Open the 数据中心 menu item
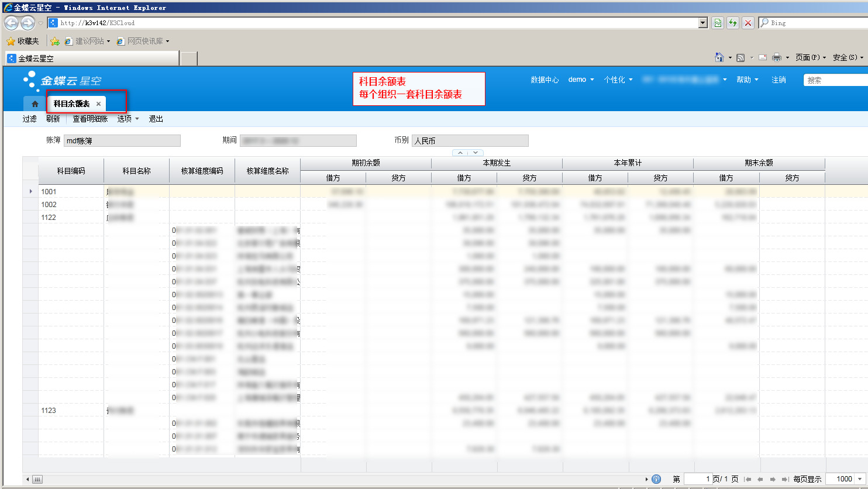Viewport: 868px width, 489px height. click(x=545, y=80)
